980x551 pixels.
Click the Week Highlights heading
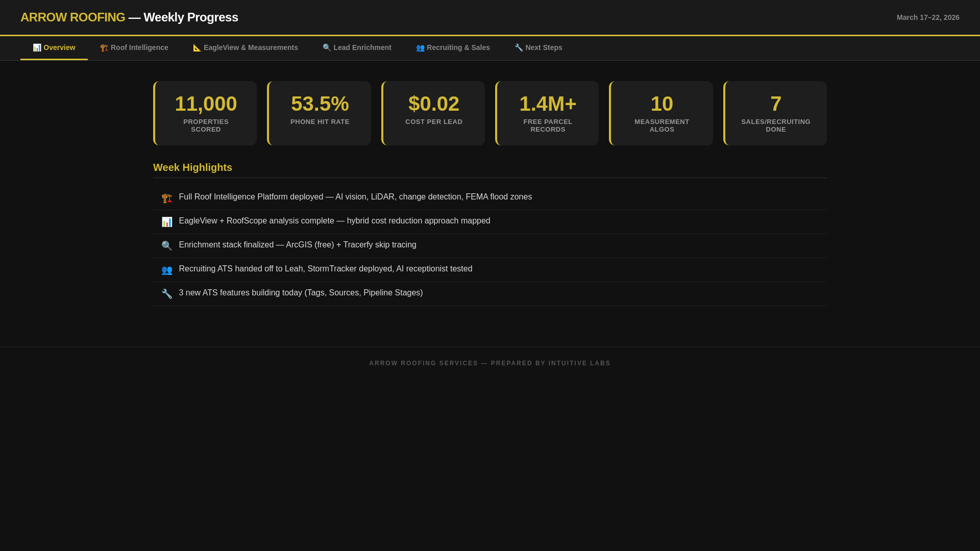coord(193,168)
